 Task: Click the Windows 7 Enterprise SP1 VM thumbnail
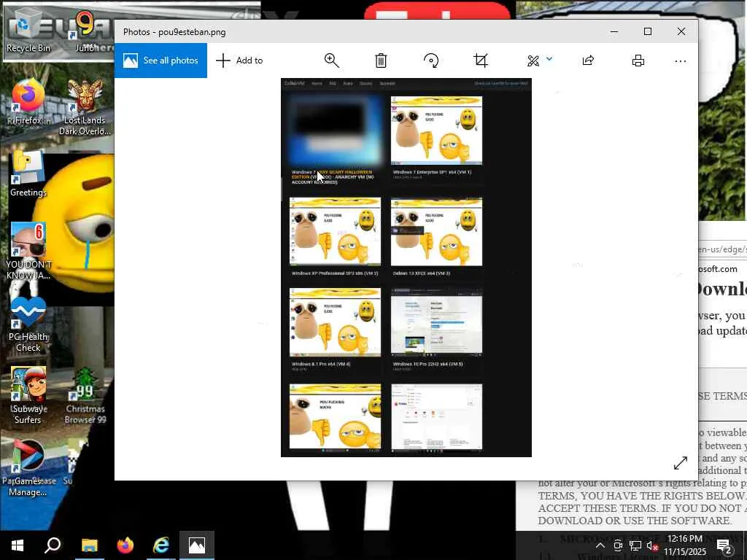point(436,131)
